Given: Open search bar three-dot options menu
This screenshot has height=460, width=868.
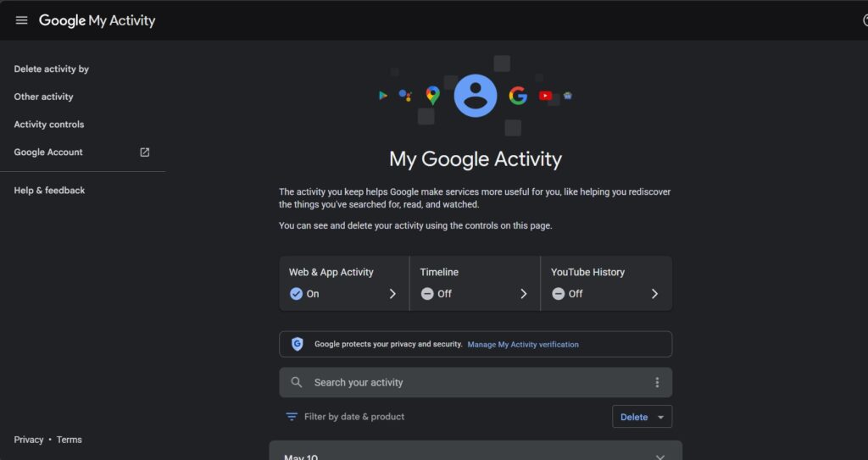Looking at the screenshot, I should (x=657, y=383).
